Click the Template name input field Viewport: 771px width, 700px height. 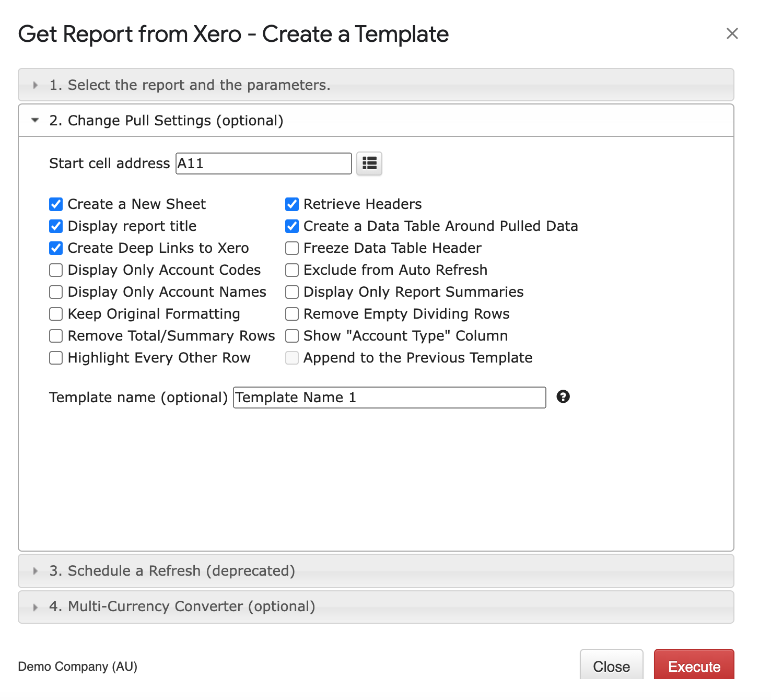390,398
